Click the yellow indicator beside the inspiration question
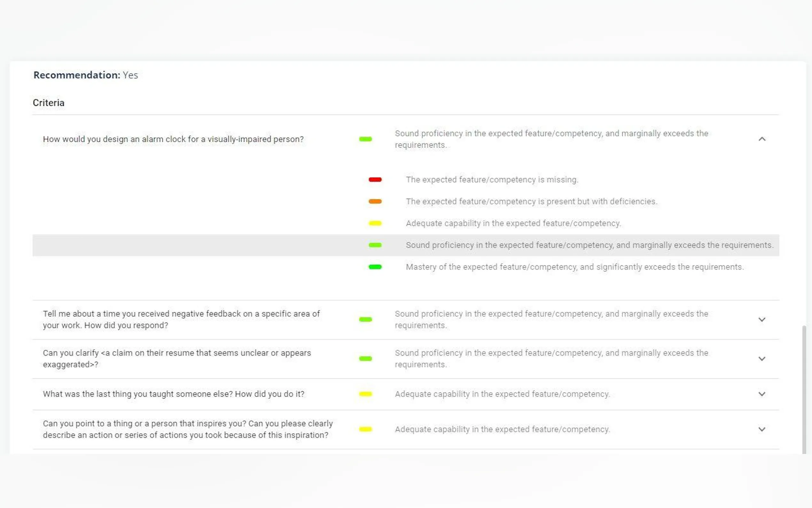812x508 pixels. click(x=365, y=429)
